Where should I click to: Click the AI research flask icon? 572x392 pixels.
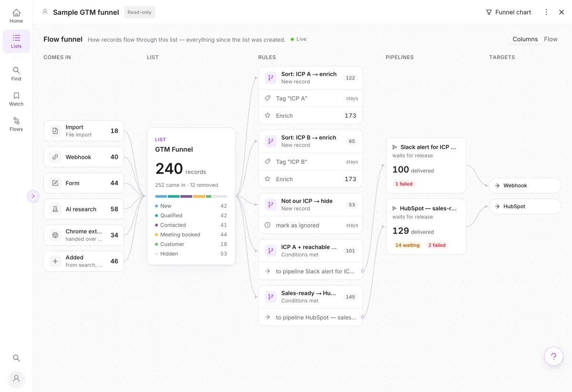55,209
